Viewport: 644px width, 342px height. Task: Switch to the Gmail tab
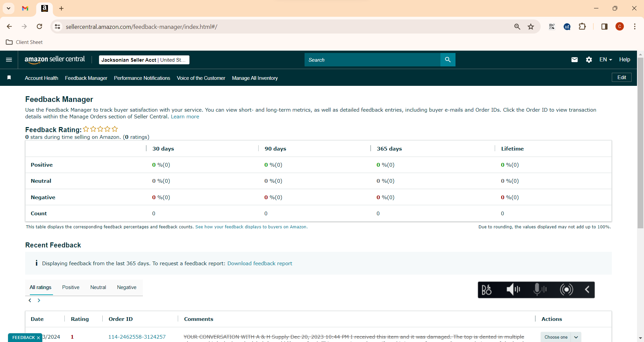(x=25, y=8)
